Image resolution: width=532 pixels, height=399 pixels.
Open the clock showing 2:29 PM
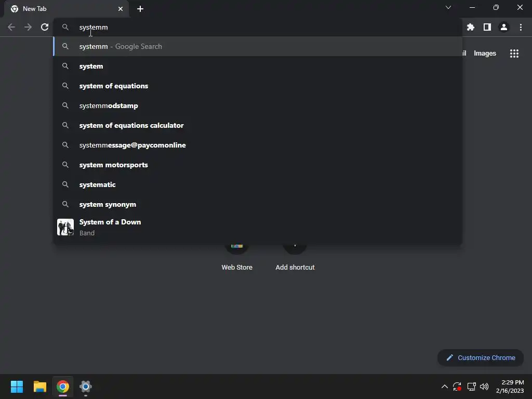click(x=510, y=387)
